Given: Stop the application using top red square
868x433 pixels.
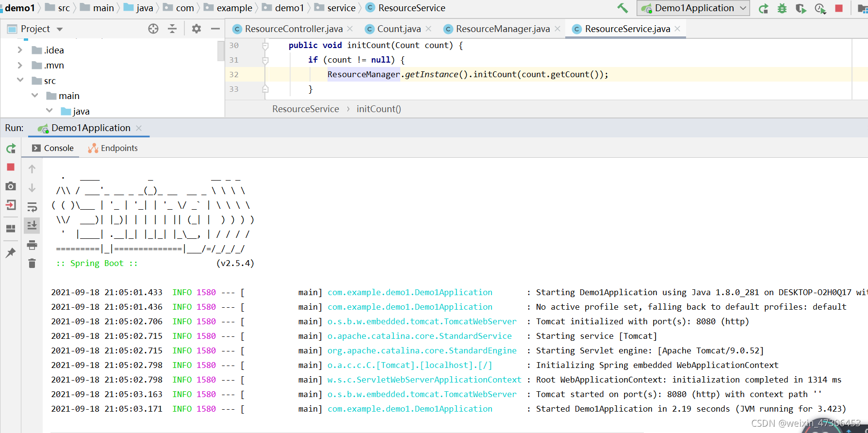Looking at the screenshot, I should (839, 8).
